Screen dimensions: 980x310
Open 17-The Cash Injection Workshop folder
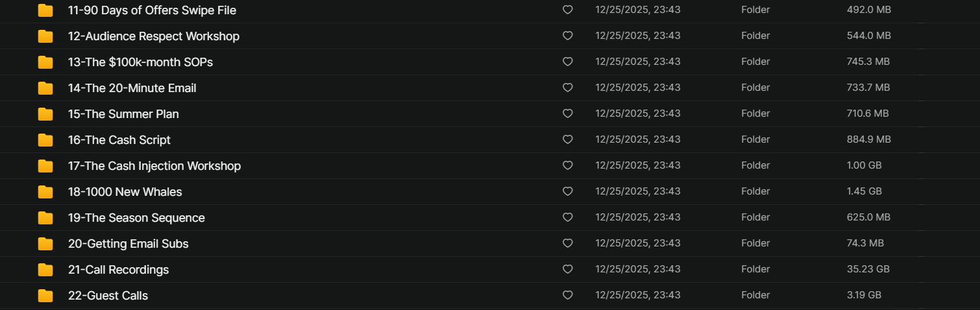click(154, 166)
